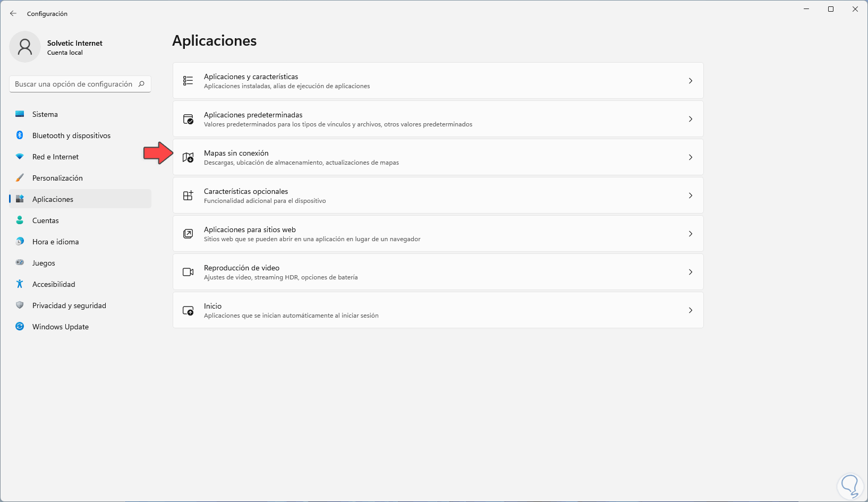Screen dimensions: 868x502
Task: Select the Juegos sidebar item
Action: 44,263
